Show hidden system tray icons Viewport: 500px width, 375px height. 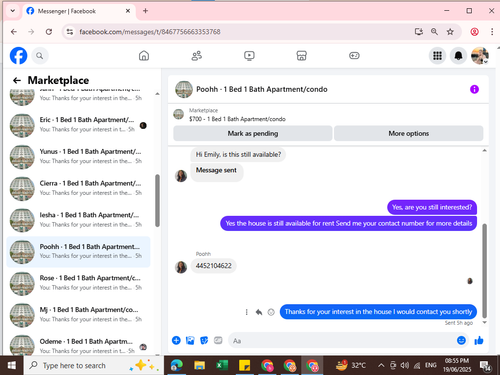click(x=381, y=366)
